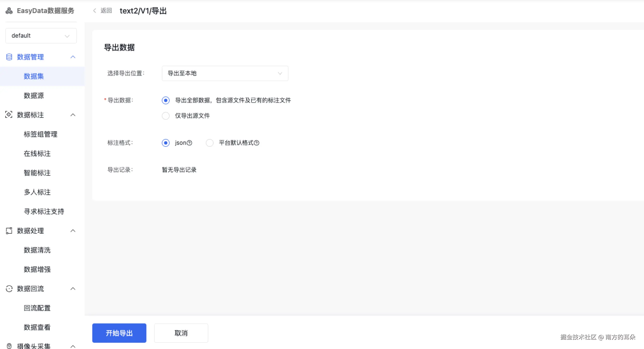Click the refresh icon beside 数据回流

(9, 289)
